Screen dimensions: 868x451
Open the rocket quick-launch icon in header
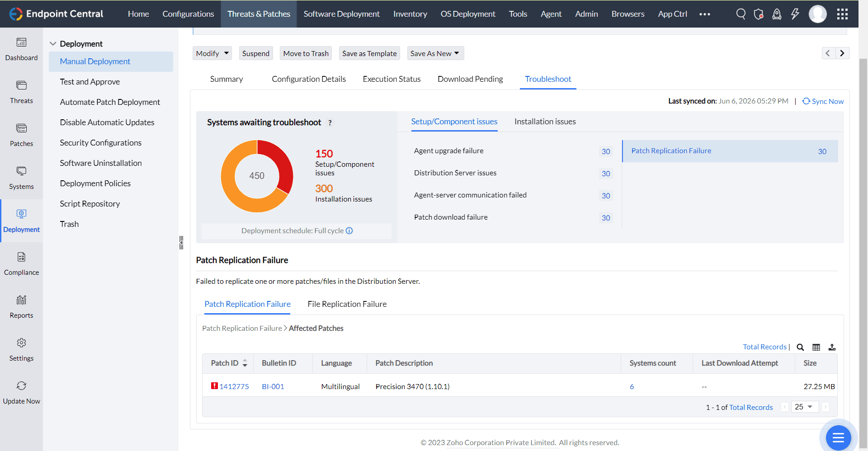777,14
